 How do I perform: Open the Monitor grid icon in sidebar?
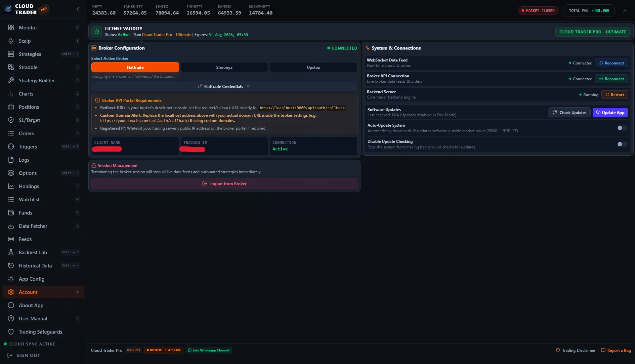point(11,27)
